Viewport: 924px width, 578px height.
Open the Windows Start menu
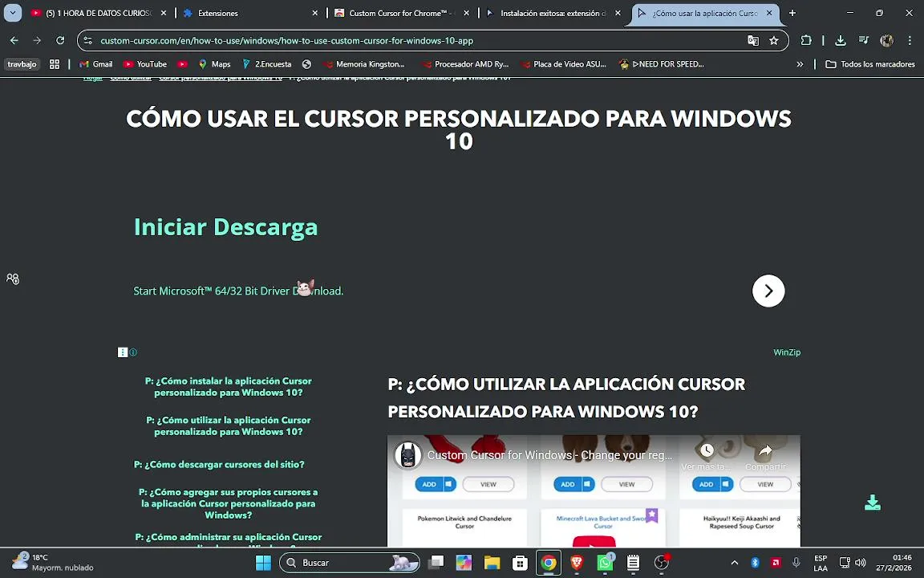click(263, 563)
